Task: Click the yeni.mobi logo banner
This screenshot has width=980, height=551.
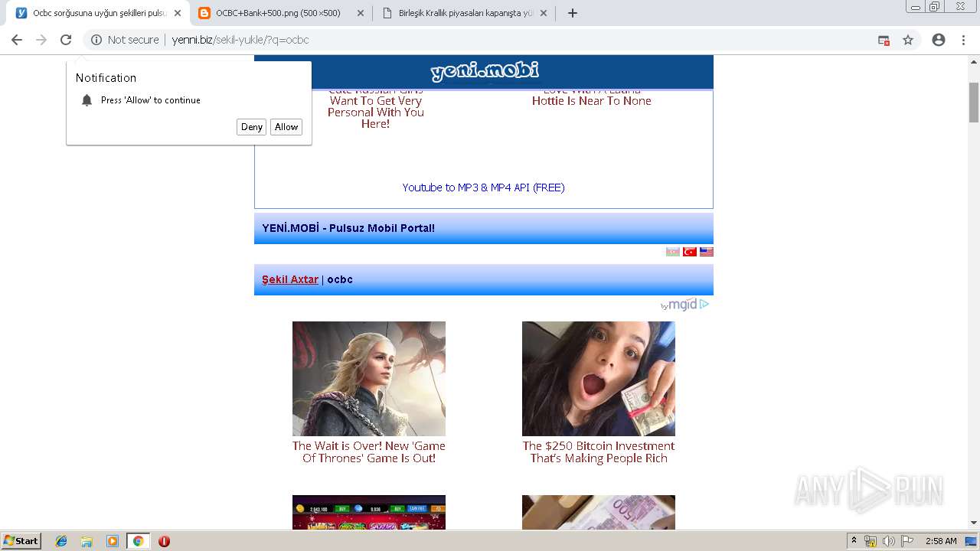Action: [x=485, y=71]
